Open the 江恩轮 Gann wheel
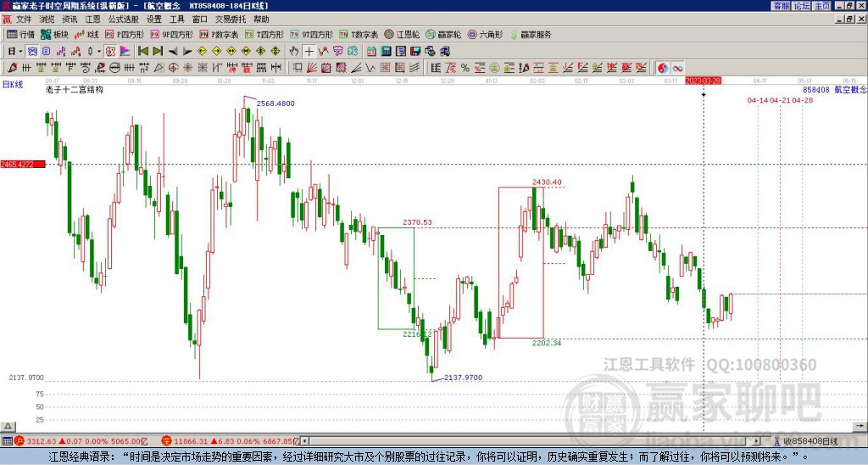 click(402, 34)
